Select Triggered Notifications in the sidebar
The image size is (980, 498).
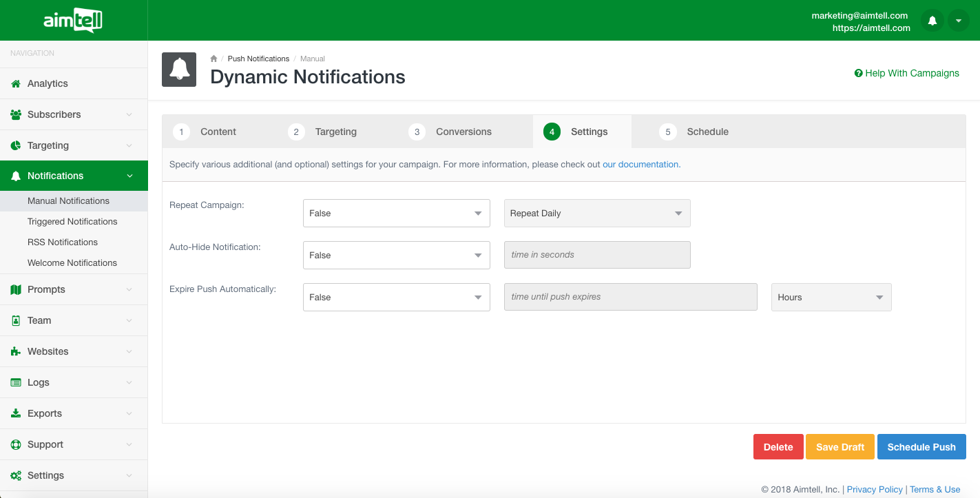pos(72,221)
